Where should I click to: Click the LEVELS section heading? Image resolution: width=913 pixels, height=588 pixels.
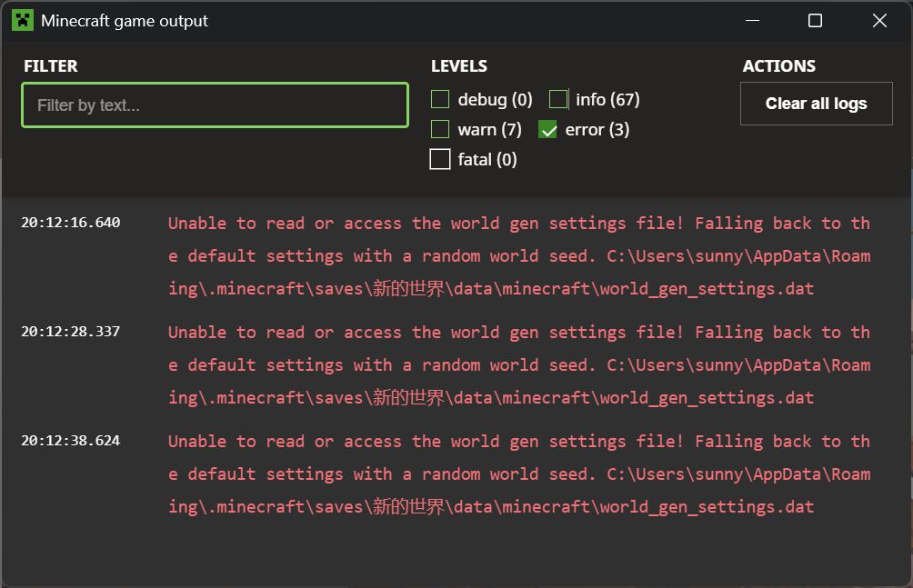click(459, 66)
